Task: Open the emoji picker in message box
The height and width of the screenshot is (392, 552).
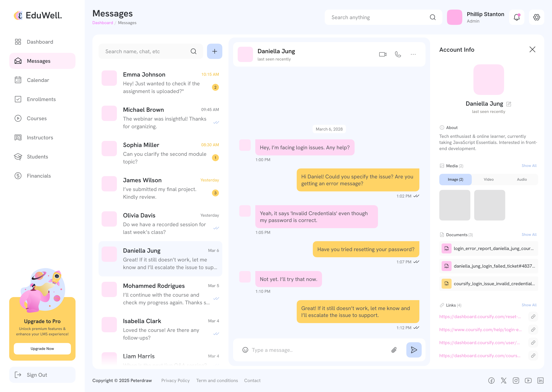Action: coord(245,350)
